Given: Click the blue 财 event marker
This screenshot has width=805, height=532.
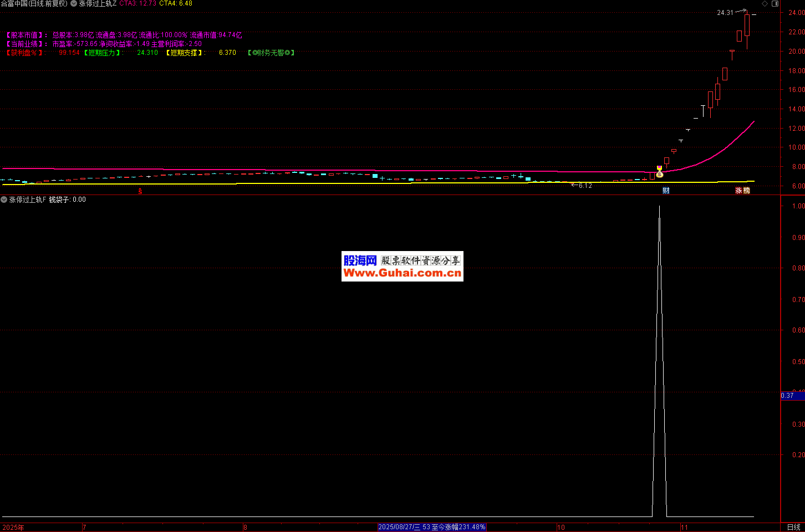Looking at the screenshot, I should pyautogui.click(x=666, y=191).
